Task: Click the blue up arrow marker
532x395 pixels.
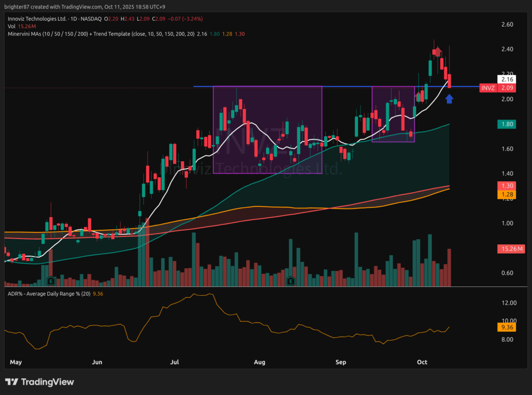Action: pyautogui.click(x=449, y=98)
